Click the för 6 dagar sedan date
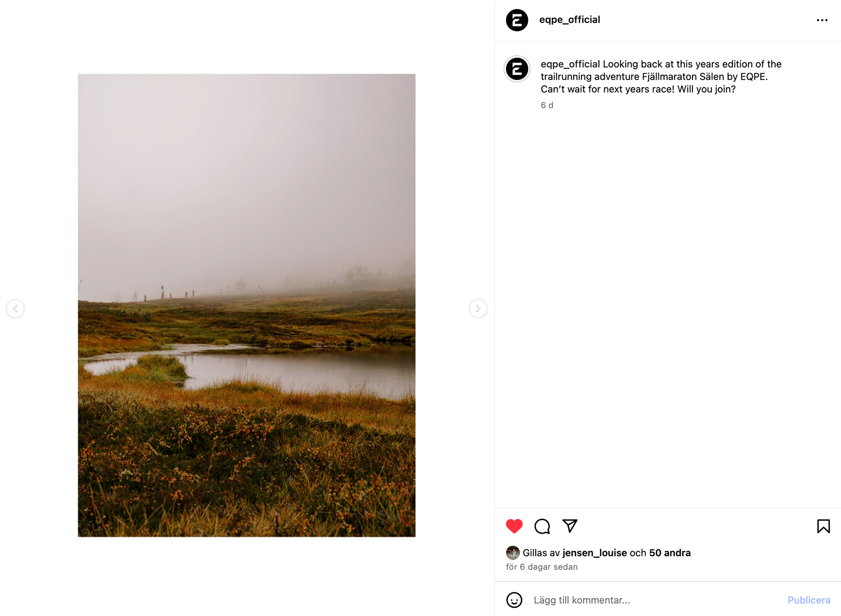841x616 pixels. click(x=541, y=566)
